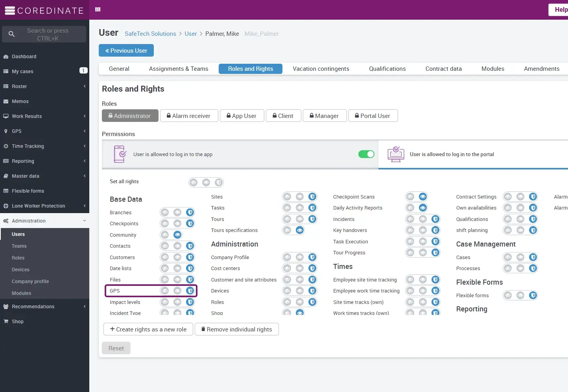Click the Previous User button

[126, 51]
